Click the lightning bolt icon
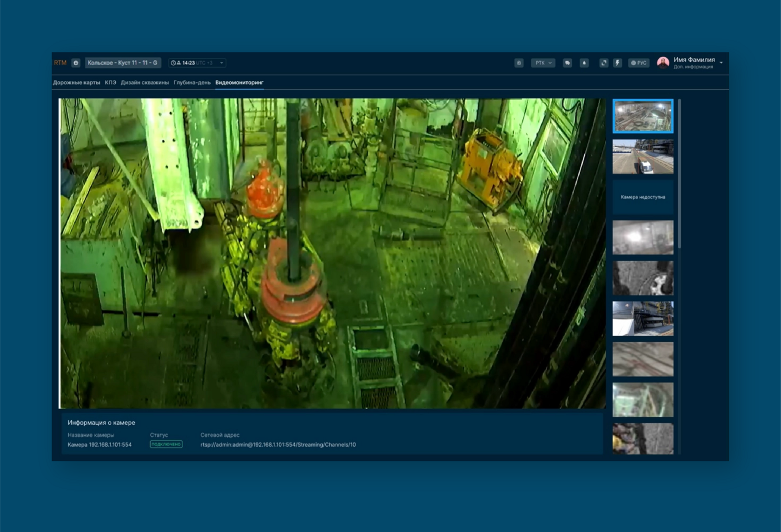The width and height of the screenshot is (781, 532). [617, 63]
